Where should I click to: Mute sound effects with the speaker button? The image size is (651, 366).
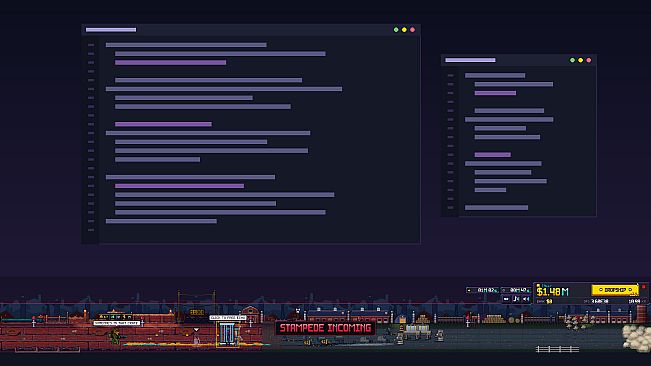pyautogui.click(x=526, y=299)
